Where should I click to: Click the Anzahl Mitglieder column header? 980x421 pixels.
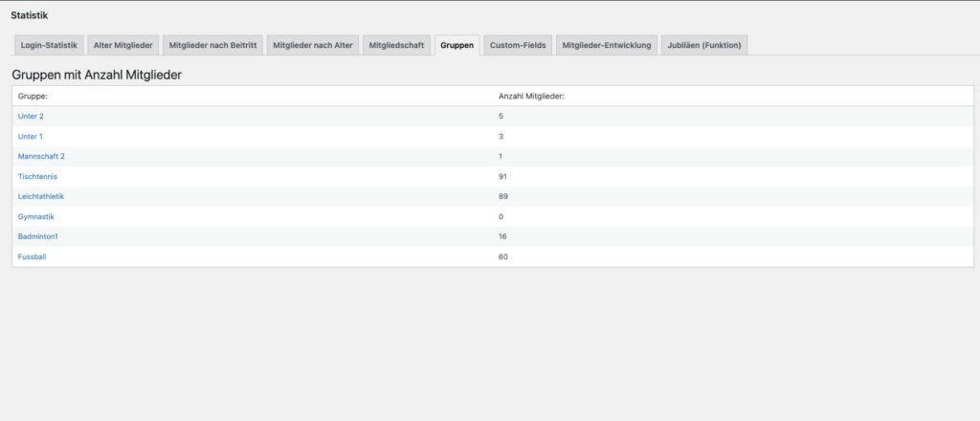click(x=531, y=96)
